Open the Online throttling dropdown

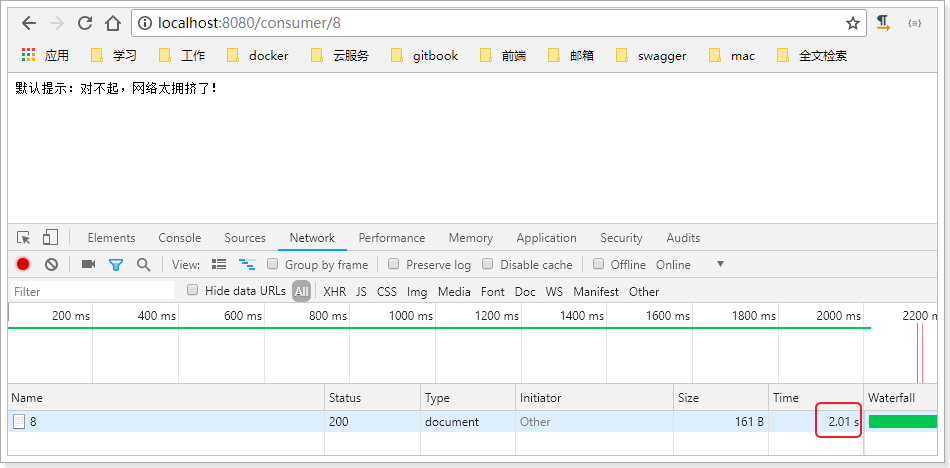pos(690,265)
